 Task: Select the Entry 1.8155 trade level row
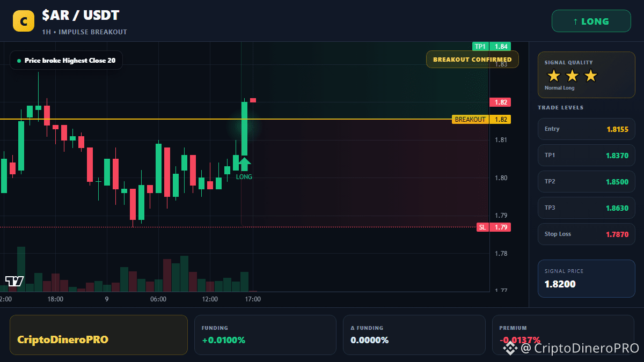(x=587, y=129)
